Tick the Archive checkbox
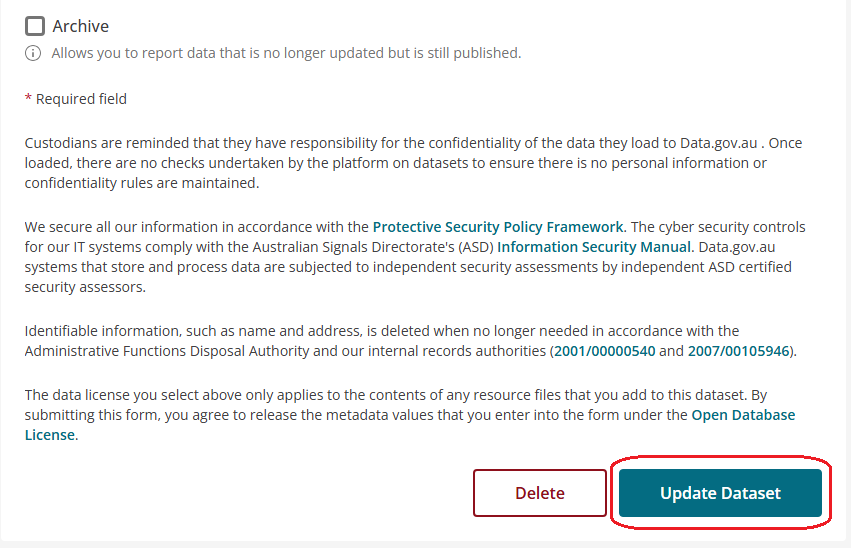851x548 pixels. click(x=35, y=26)
